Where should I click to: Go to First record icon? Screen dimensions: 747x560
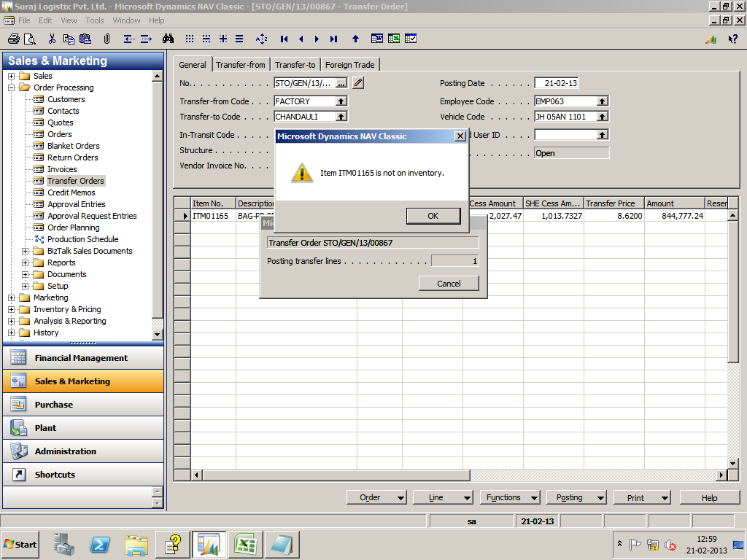(x=285, y=39)
